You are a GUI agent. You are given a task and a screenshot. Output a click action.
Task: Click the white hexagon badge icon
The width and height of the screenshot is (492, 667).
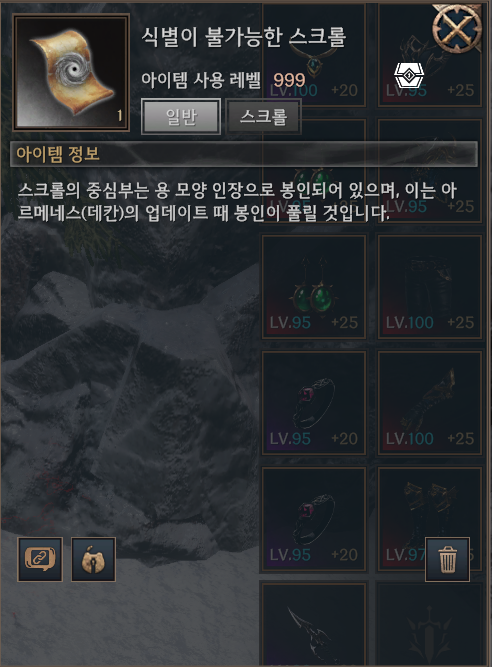[x=409, y=75]
